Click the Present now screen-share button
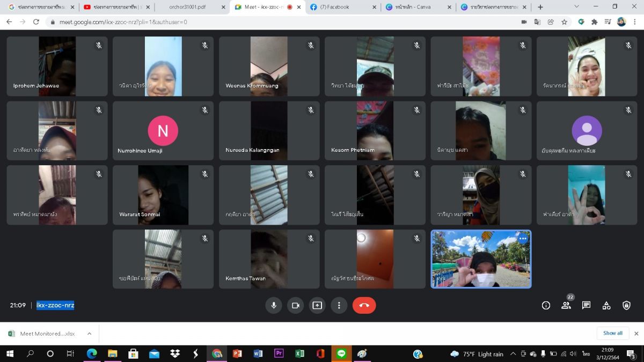This screenshot has width=644, height=362. [x=317, y=305]
